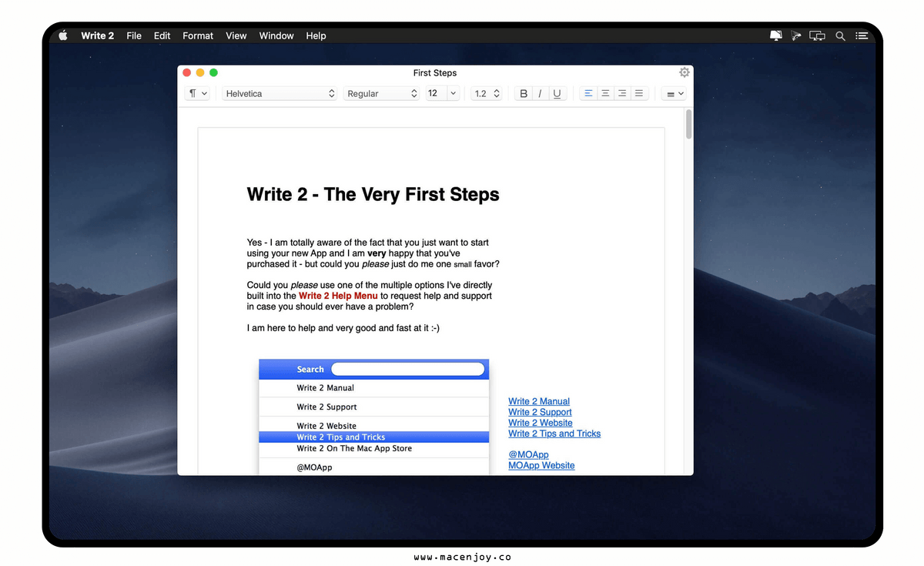Open the Write 2 Tips and Tricks link
Image resolution: width=924 pixels, height=566 pixels.
(554, 434)
